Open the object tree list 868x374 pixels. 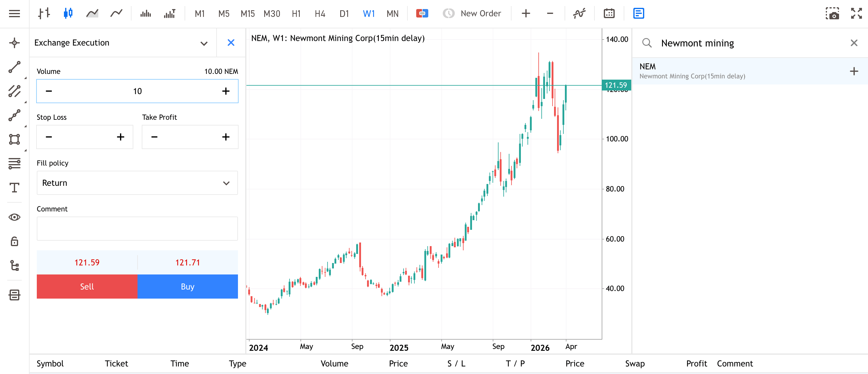(14, 265)
